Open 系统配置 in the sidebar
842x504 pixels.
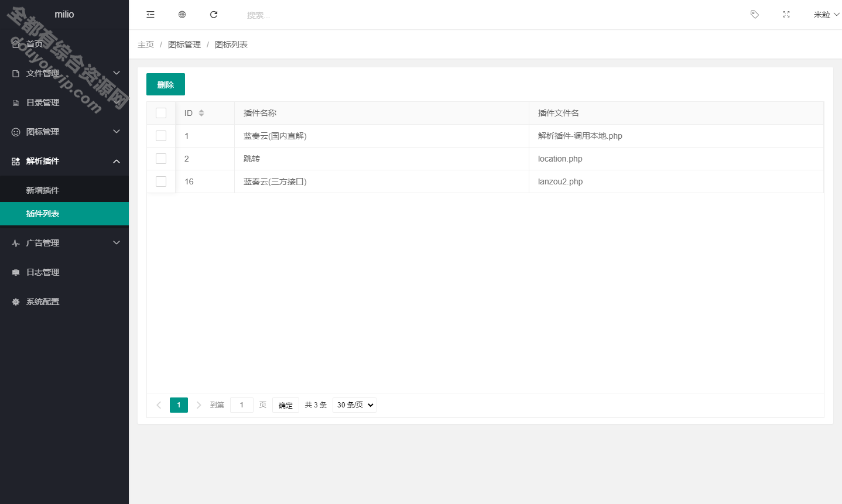(x=64, y=301)
